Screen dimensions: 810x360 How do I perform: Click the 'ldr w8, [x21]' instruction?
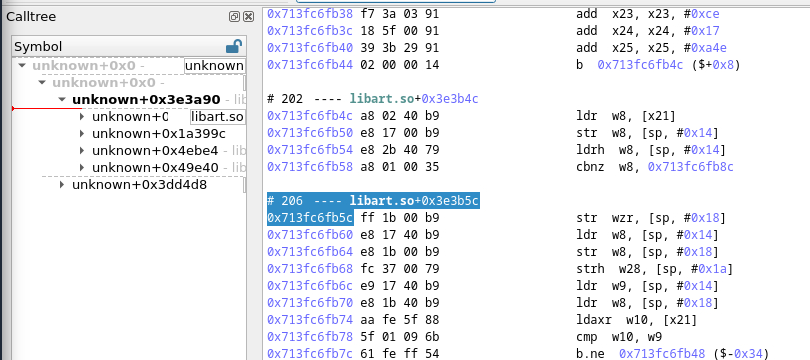(x=626, y=116)
